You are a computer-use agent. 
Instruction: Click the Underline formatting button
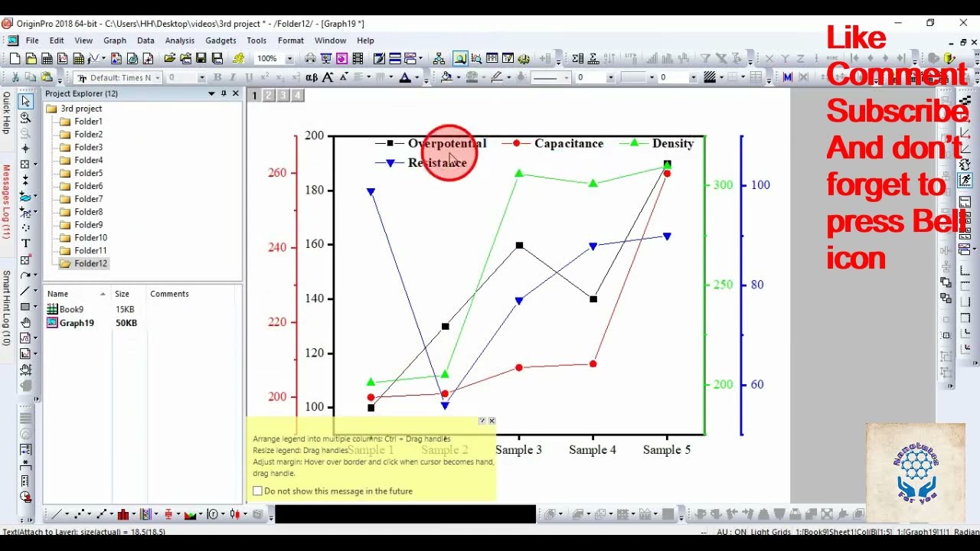coord(249,77)
